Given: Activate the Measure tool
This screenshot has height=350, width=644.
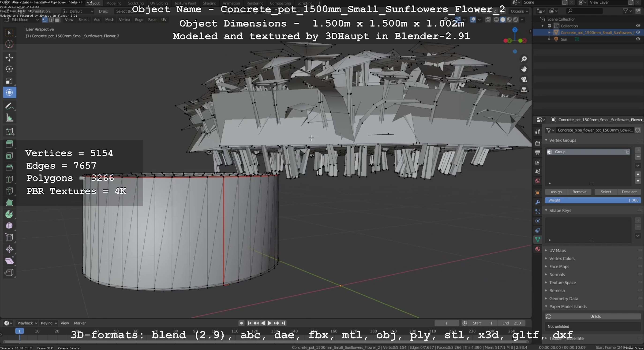Looking at the screenshot, I should click(9, 118).
